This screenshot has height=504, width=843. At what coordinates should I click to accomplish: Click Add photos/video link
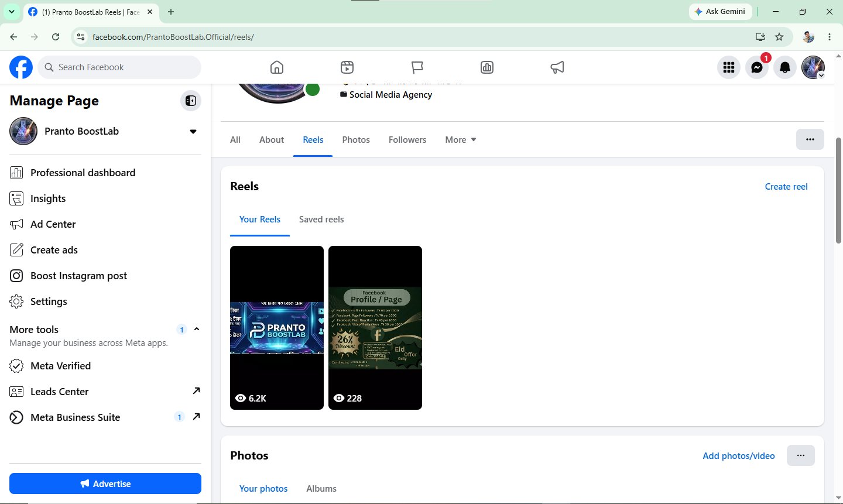click(739, 456)
